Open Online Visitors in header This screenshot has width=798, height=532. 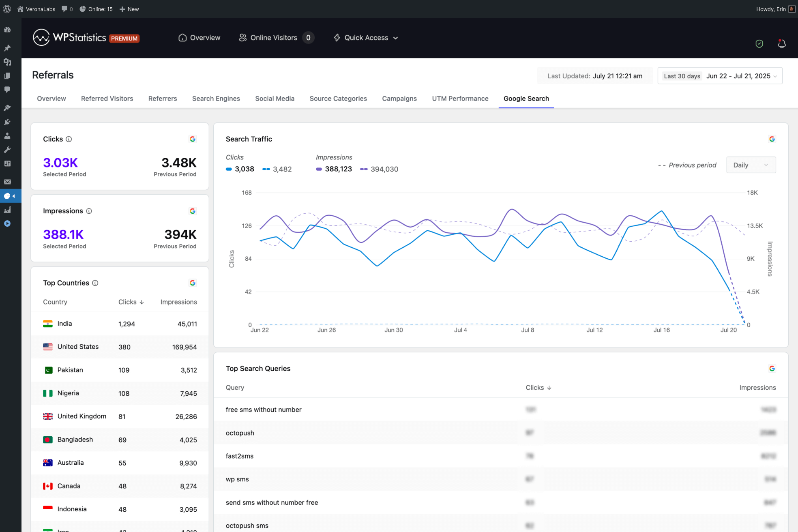point(276,38)
